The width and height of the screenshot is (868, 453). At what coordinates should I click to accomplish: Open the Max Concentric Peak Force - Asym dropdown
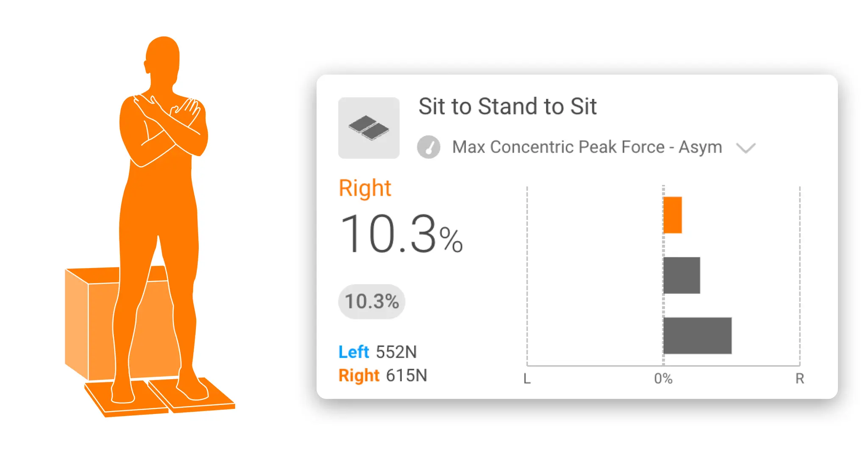point(586,147)
